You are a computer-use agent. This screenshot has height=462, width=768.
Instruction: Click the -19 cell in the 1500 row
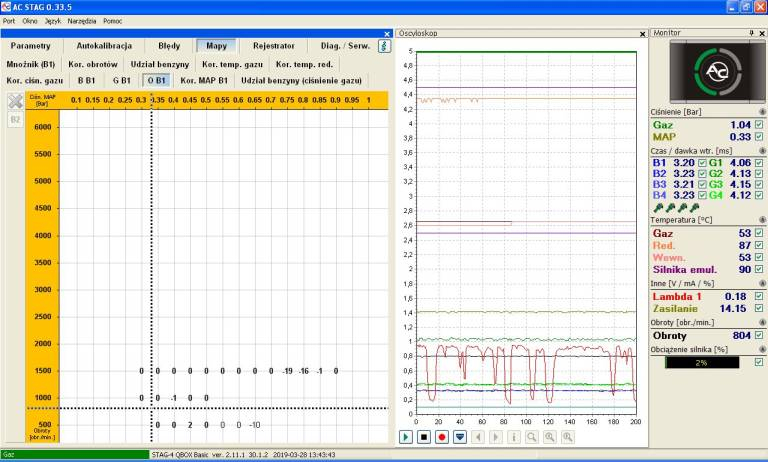(288, 371)
